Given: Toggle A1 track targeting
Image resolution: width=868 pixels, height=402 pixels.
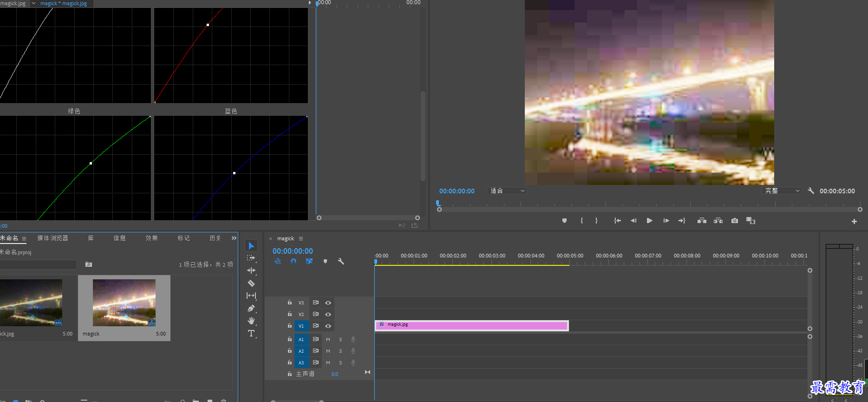Looking at the screenshot, I should tap(301, 339).
